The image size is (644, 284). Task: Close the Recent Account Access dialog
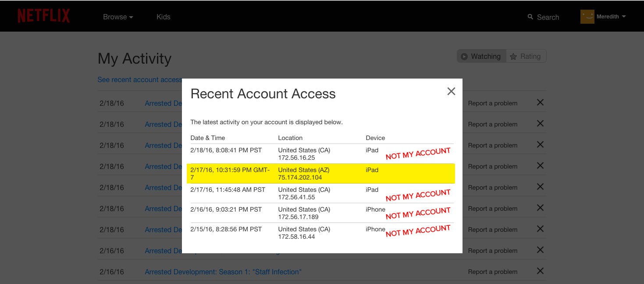click(451, 91)
